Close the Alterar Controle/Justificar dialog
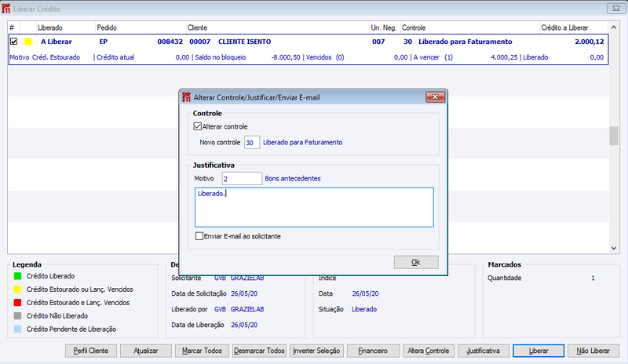The height and width of the screenshot is (364, 628). [435, 97]
